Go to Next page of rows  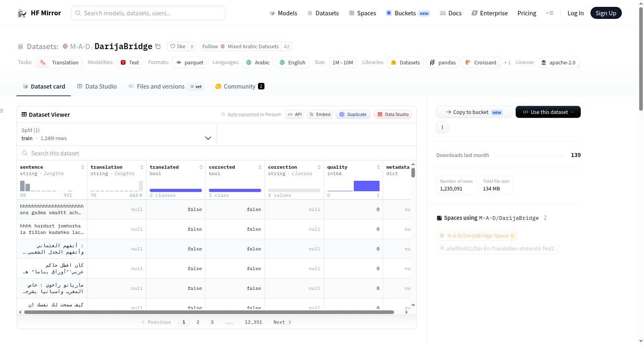coord(282,322)
